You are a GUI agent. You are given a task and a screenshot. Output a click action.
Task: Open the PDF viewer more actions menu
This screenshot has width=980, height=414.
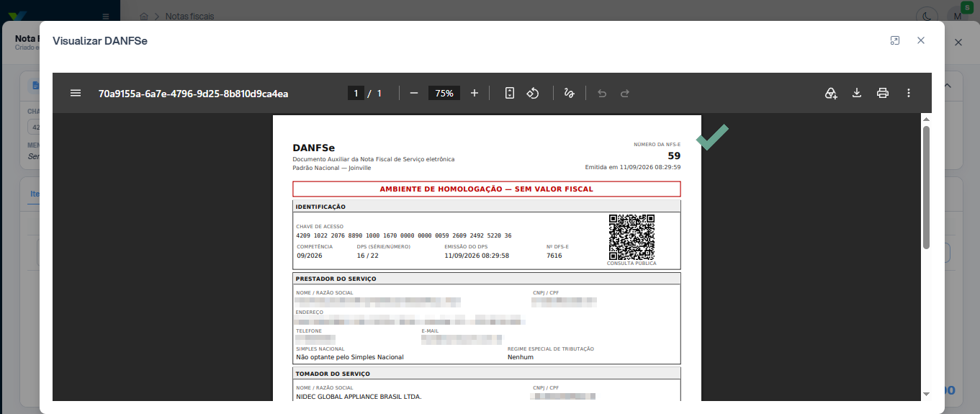click(909, 93)
